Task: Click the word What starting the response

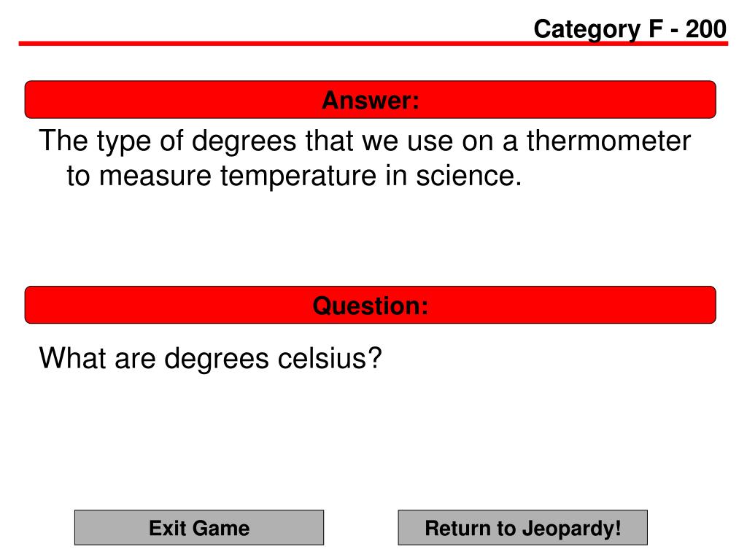Action: click(x=72, y=358)
